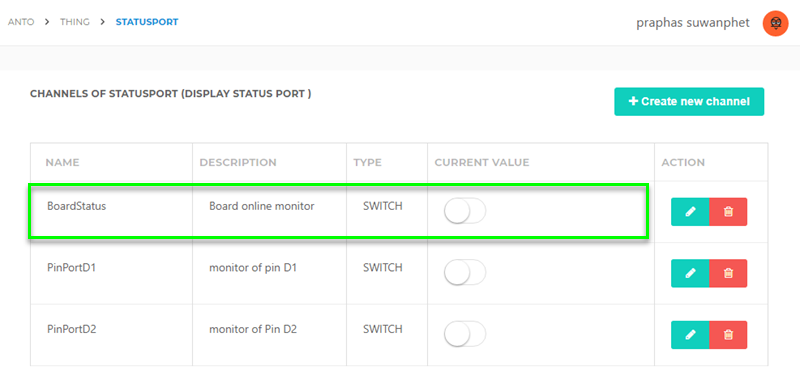Toggle the PinPortD2 switch
This screenshot has width=800, height=388.
pyautogui.click(x=465, y=334)
